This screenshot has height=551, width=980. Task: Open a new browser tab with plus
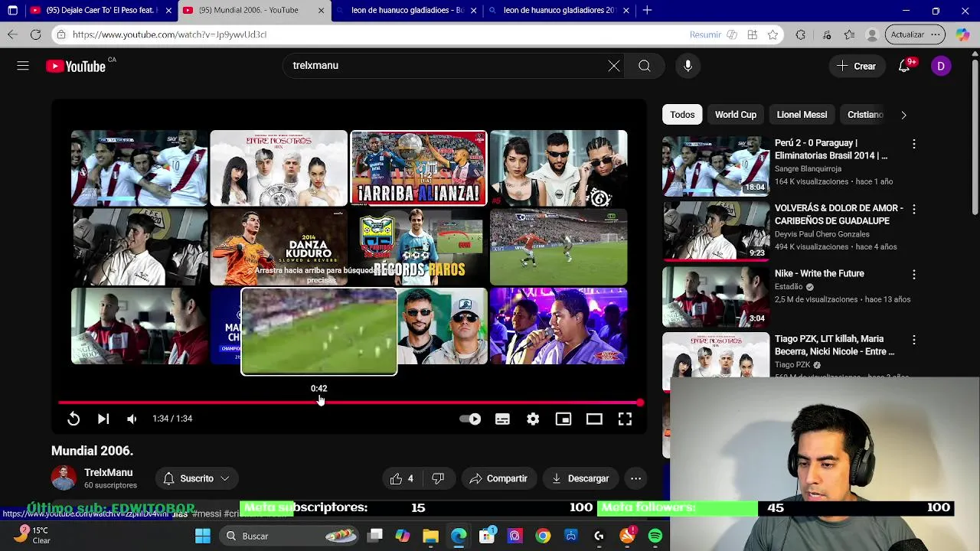(x=647, y=11)
